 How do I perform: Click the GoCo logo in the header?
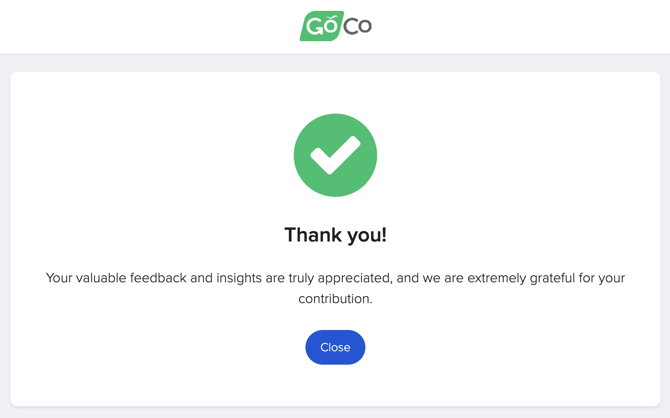(335, 26)
